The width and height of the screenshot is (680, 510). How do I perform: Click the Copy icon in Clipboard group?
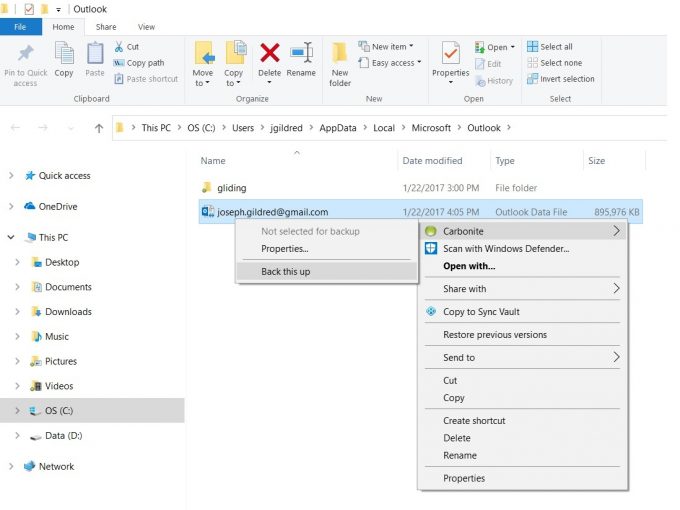pyautogui.click(x=64, y=53)
